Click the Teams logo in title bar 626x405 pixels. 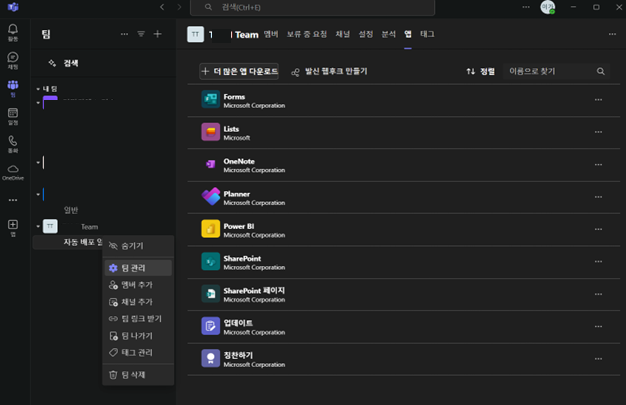pyautogui.click(x=13, y=7)
